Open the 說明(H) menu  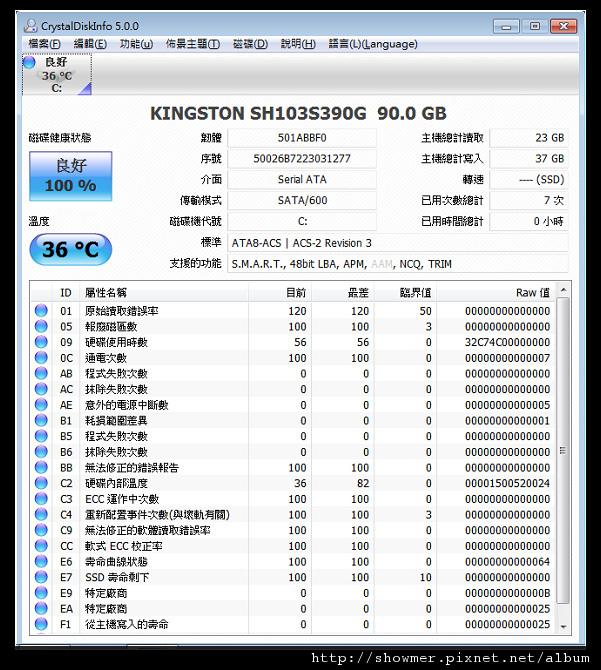coord(298,44)
